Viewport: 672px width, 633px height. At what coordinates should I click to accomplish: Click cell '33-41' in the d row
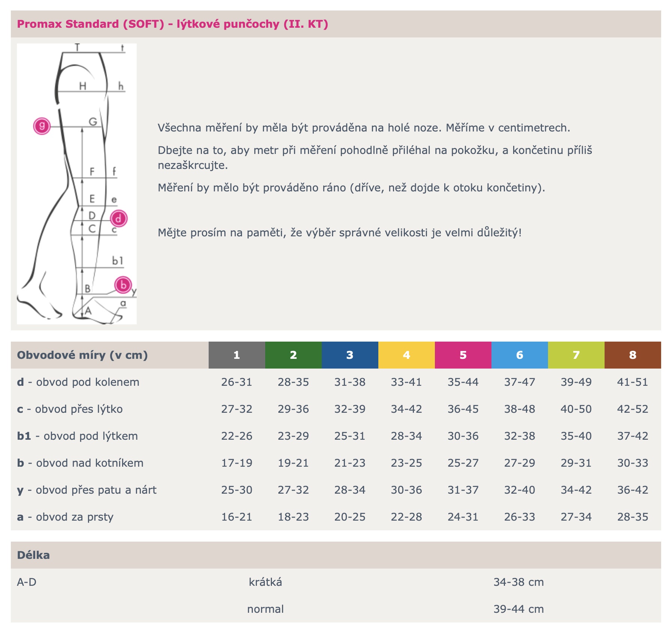406,382
